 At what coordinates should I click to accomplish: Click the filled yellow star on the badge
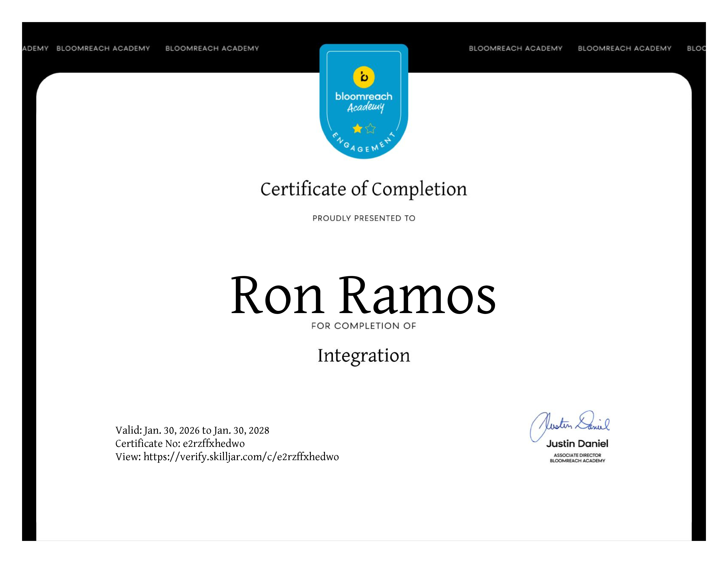tap(357, 128)
